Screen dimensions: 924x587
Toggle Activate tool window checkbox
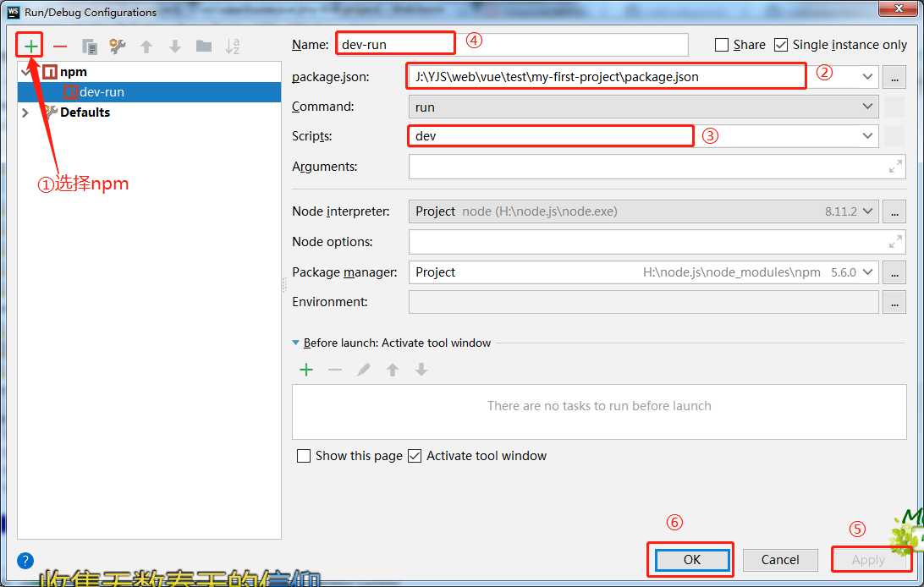click(x=415, y=456)
